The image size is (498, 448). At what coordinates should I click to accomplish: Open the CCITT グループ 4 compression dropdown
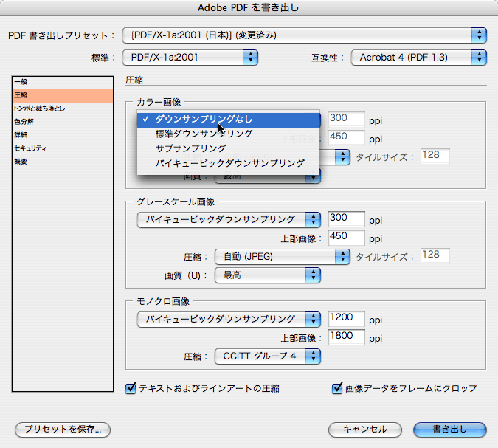click(x=267, y=356)
